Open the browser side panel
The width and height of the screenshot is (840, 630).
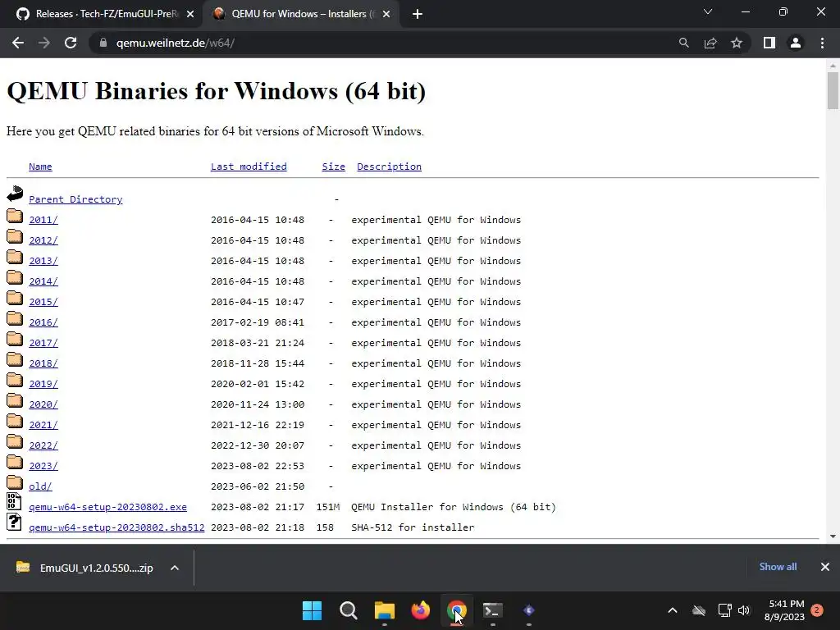[769, 43]
